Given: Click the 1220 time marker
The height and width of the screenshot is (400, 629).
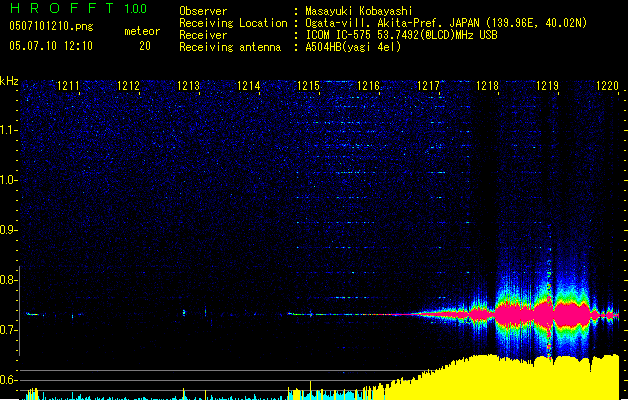Looking at the screenshot, I should [607, 86].
